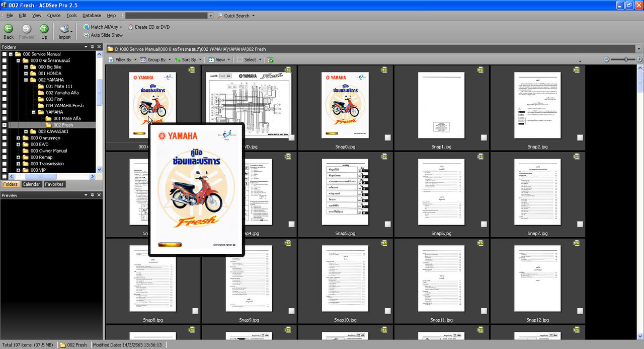Switch to the Calendar tab
Viewport: 644px width, 349px height.
click(31, 184)
